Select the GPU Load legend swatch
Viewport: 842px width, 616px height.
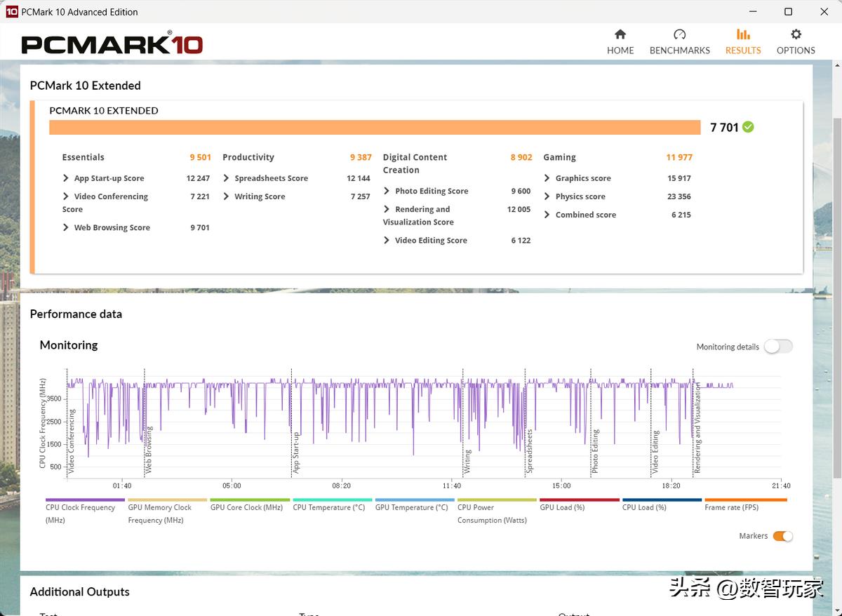tap(580, 500)
